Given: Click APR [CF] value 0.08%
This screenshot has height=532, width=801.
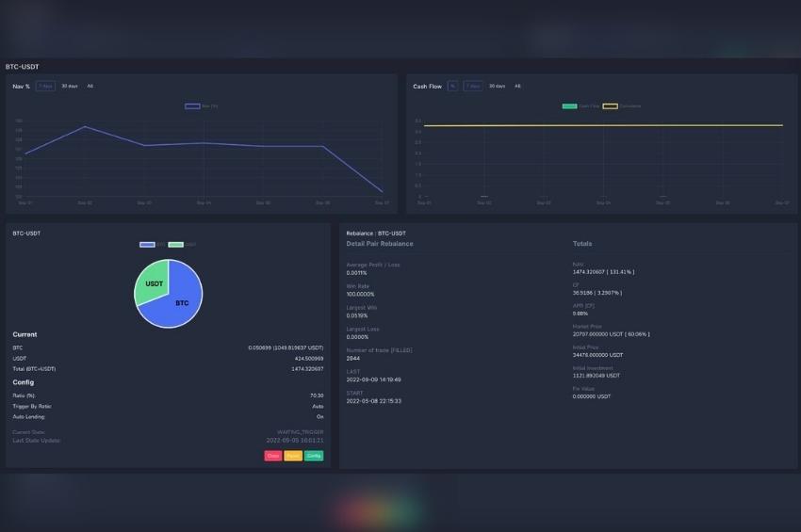Looking at the screenshot, I should (x=580, y=314).
